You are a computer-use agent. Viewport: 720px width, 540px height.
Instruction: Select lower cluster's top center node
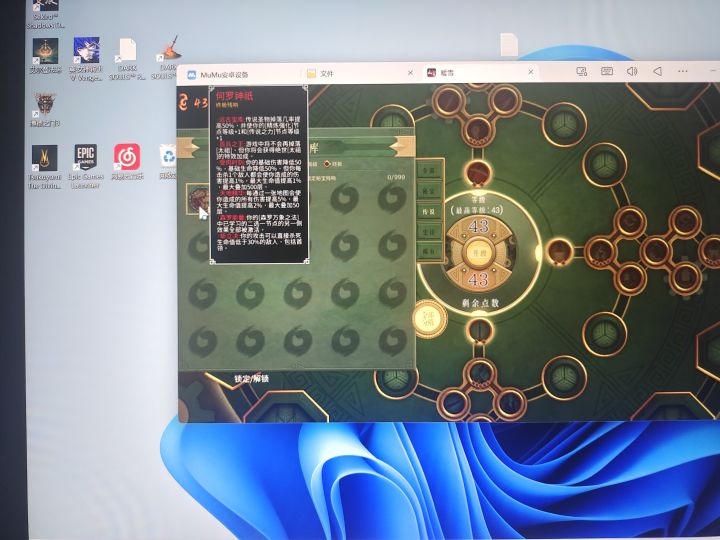point(480,373)
